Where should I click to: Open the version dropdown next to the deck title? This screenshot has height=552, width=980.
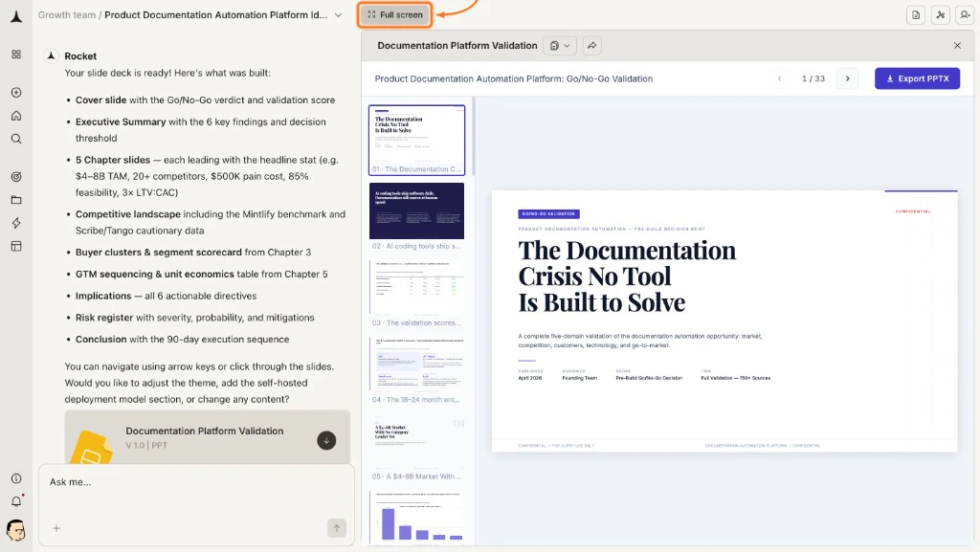pos(560,45)
